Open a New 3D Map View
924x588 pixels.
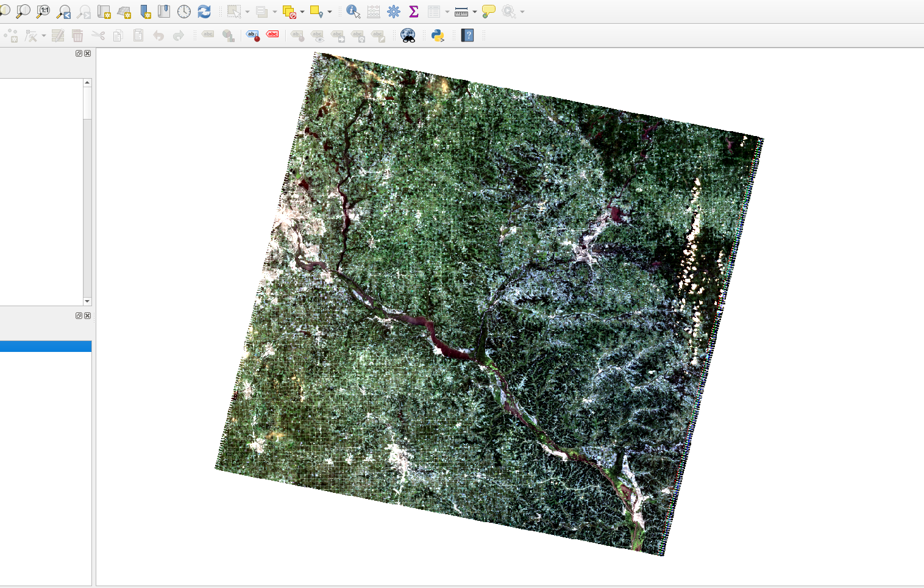tap(124, 11)
